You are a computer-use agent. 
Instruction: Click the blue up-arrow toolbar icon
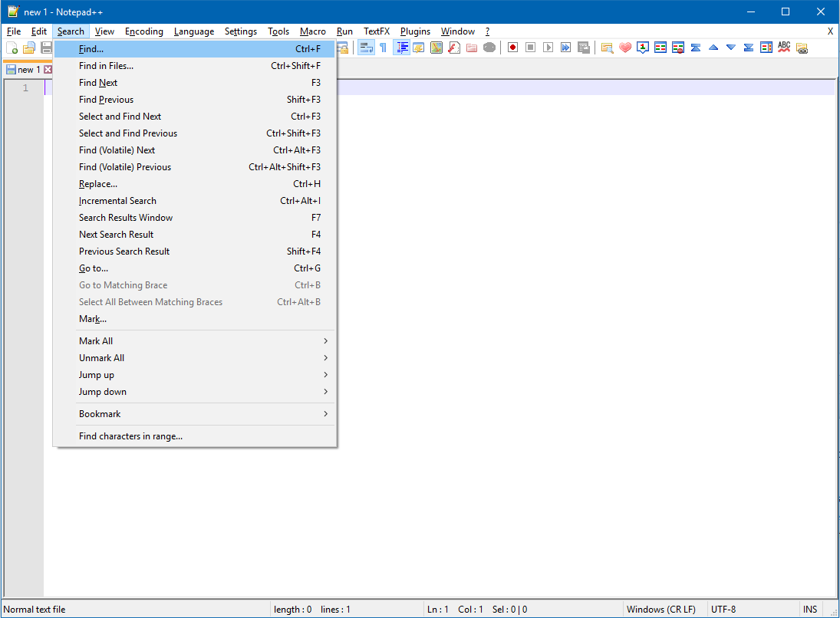point(713,48)
